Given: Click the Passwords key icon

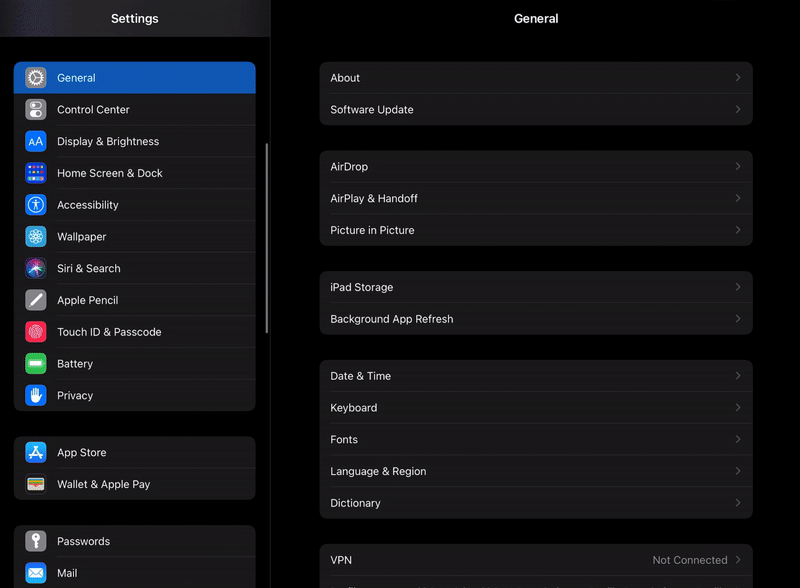Looking at the screenshot, I should 36,541.
